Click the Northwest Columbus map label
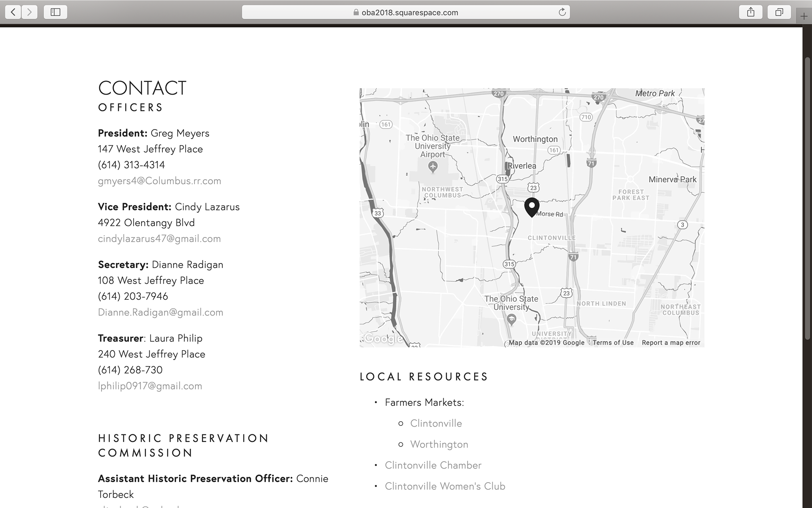Screen dimensions: 812x508 (442, 192)
